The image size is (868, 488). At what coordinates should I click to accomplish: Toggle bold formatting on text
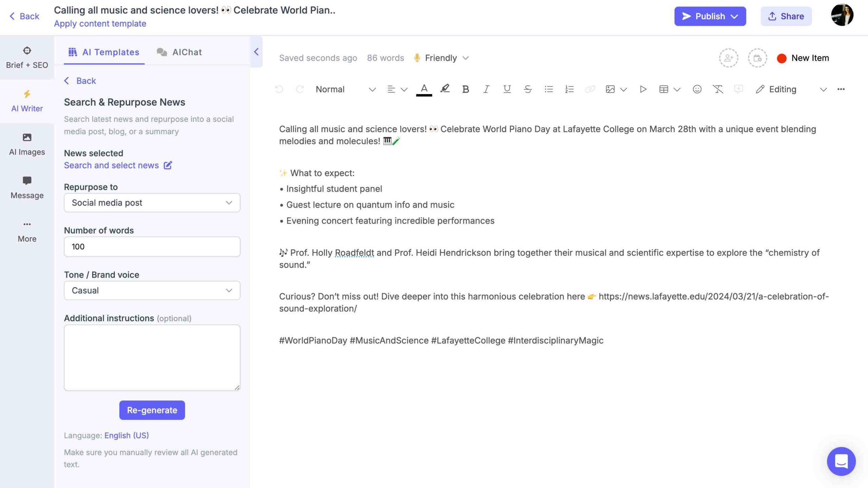[465, 89]
